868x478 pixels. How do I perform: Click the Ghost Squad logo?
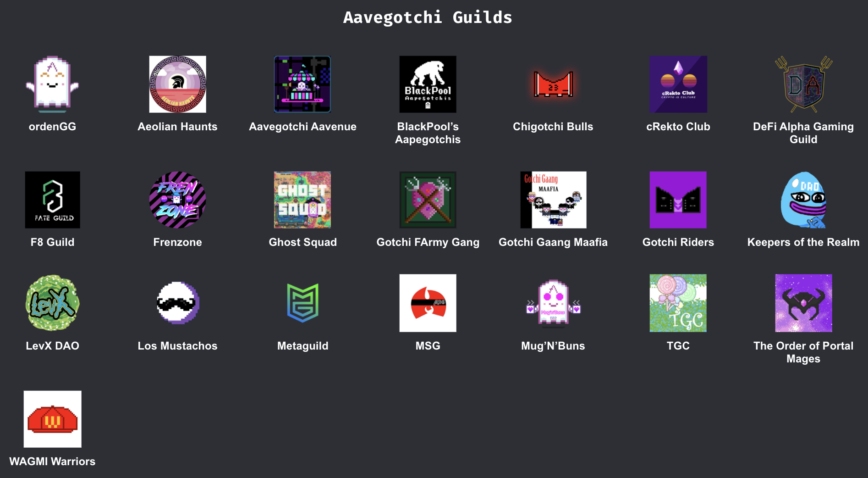(x=302, y=200)
